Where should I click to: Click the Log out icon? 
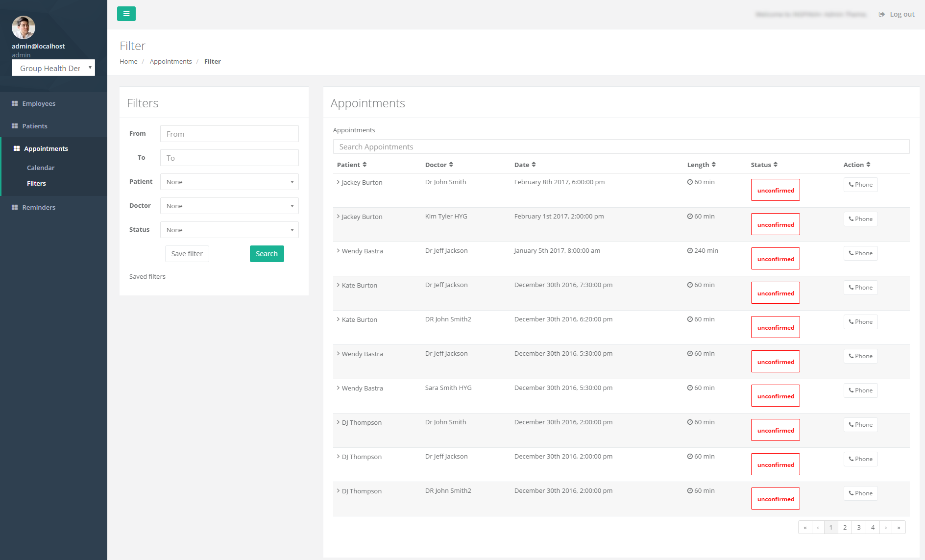pos(881,14)
